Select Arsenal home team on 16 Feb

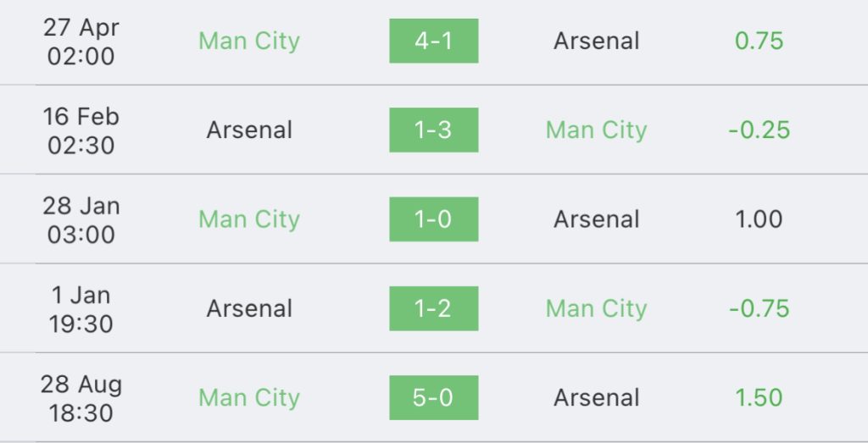pyautogui.click(x=249, y=130)
